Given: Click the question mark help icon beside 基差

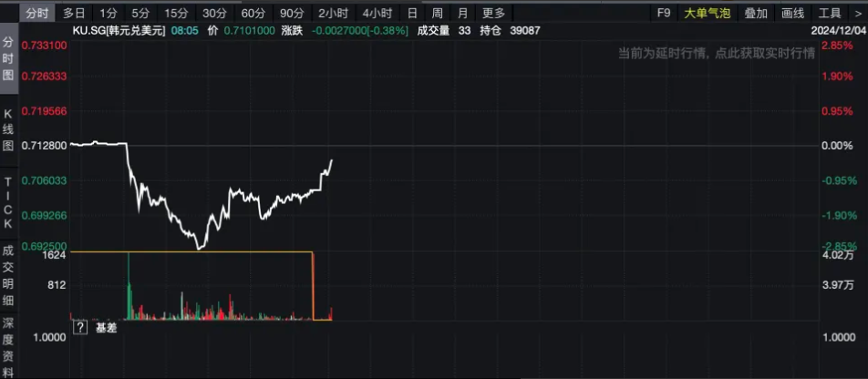Looking at the screenshot, I should [80, 327].
